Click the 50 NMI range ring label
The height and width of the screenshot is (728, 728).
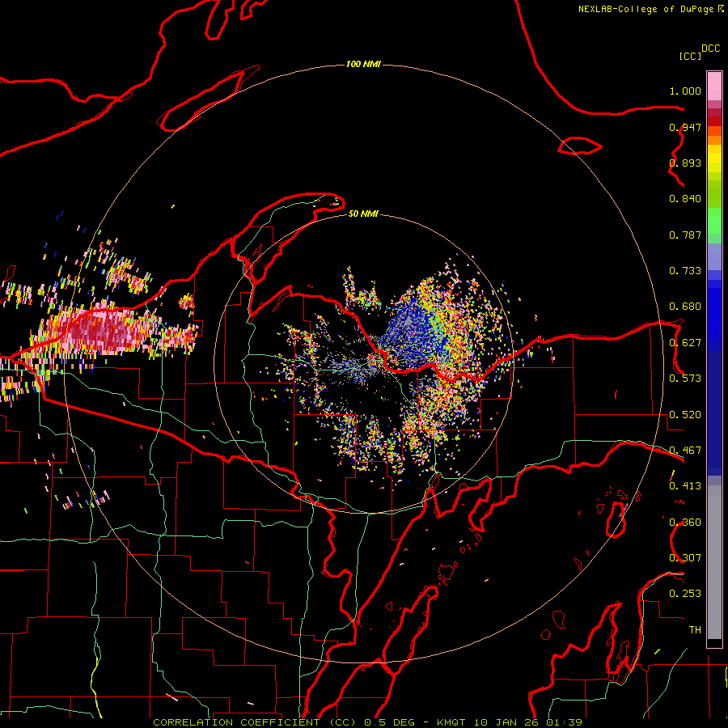tap(363, 214)
